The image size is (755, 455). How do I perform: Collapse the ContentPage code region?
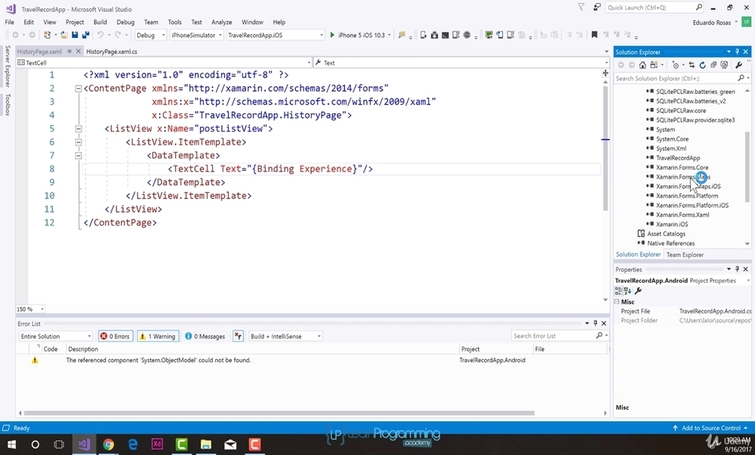point(78,89)
